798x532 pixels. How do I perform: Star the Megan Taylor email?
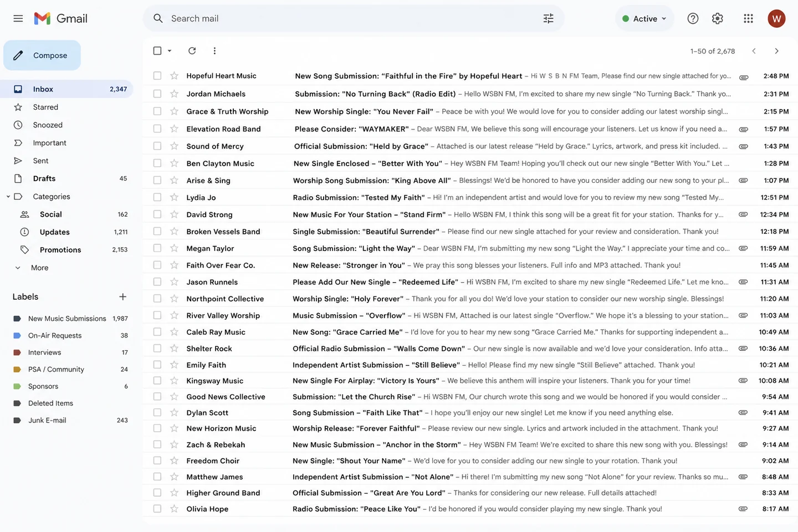pos(174,248)
